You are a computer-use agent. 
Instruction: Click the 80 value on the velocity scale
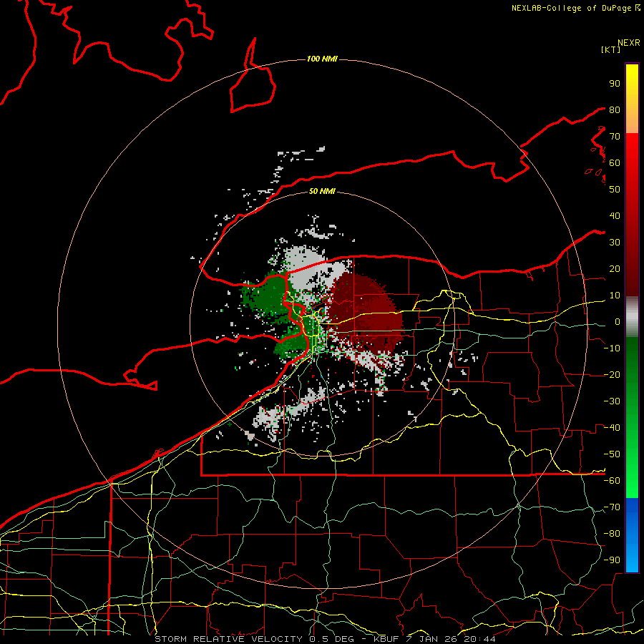615,110
